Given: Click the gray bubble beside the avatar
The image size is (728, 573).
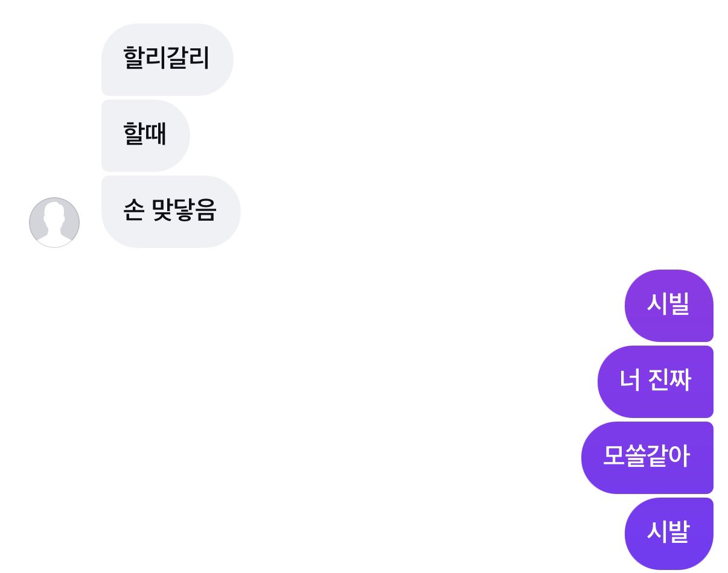Looking at the screenshot, I should point(171,212).
